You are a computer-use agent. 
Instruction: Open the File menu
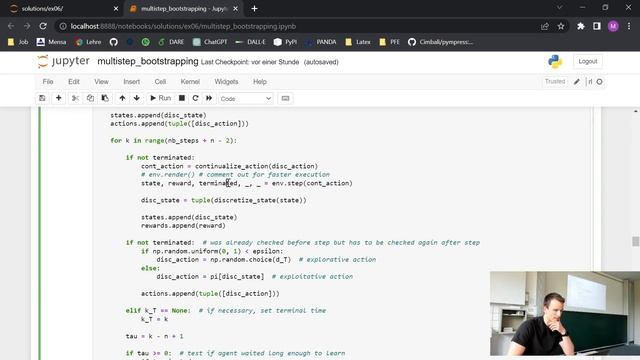(x=48, y=82)
